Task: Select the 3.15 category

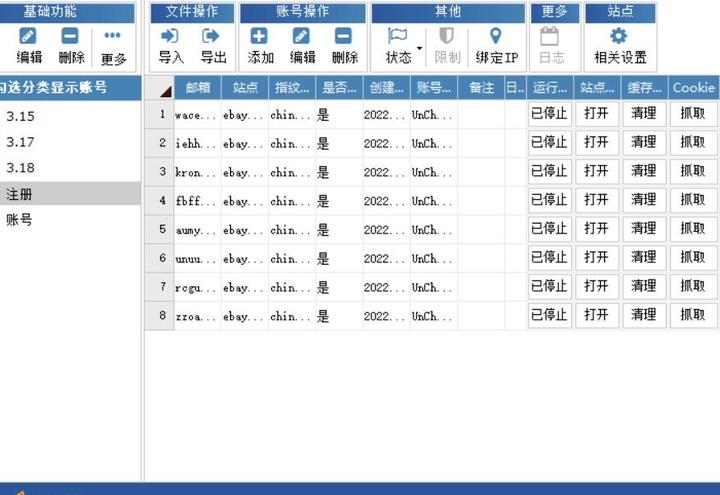Action: (21, 117)
